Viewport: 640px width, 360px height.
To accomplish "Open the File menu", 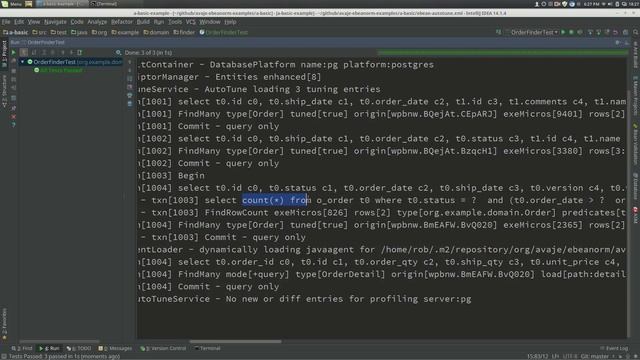I will pyautogui.click(x=6, y=22).
